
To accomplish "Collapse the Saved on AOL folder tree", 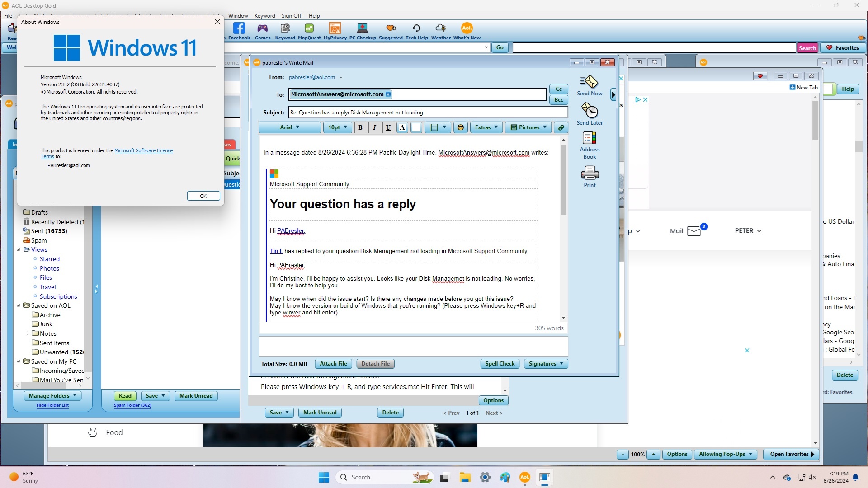I will point(19,305).
